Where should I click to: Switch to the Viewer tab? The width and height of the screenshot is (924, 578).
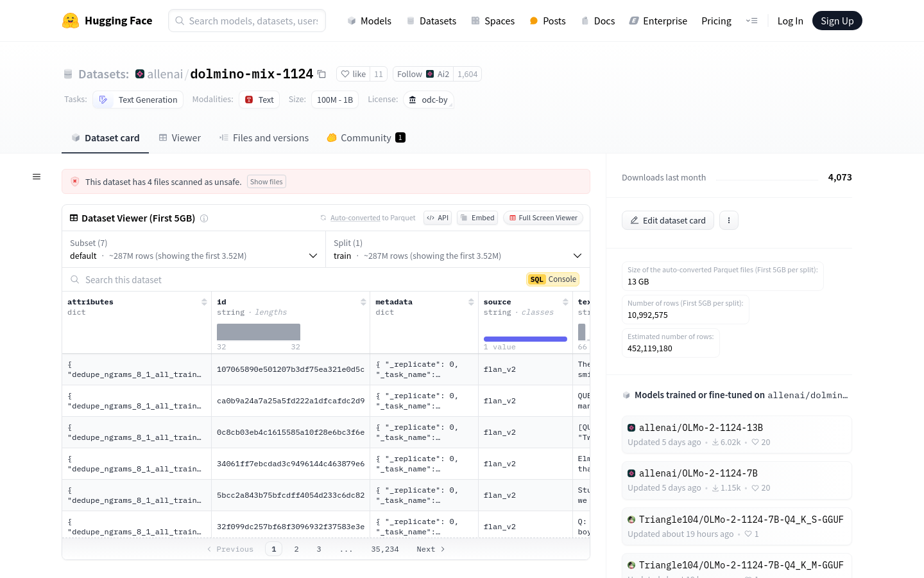(x=180, y=137)
